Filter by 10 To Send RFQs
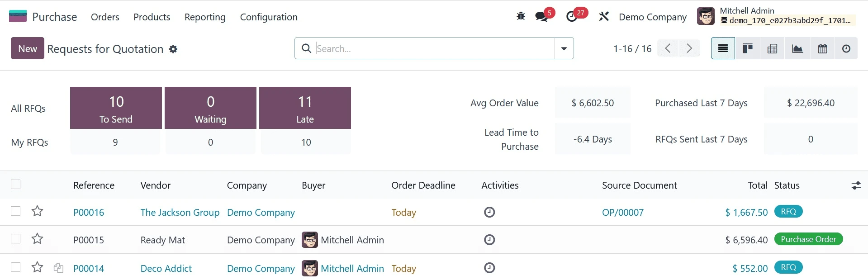Screen dimensions: 868x280 [x=116, y=108]
